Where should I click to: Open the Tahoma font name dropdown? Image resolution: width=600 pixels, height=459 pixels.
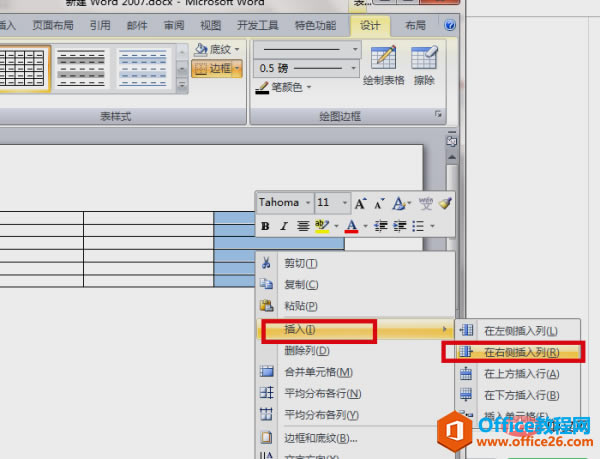tap(284, 202)
